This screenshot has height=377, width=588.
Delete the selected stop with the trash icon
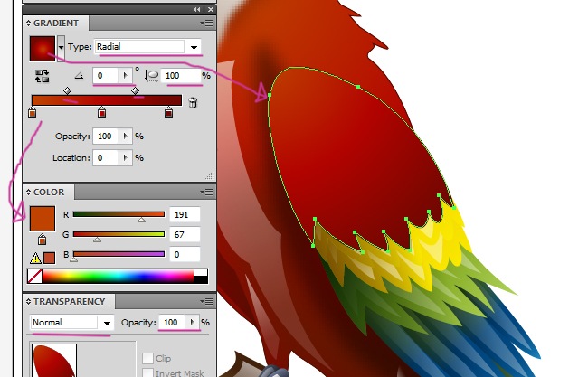[193, 102]
